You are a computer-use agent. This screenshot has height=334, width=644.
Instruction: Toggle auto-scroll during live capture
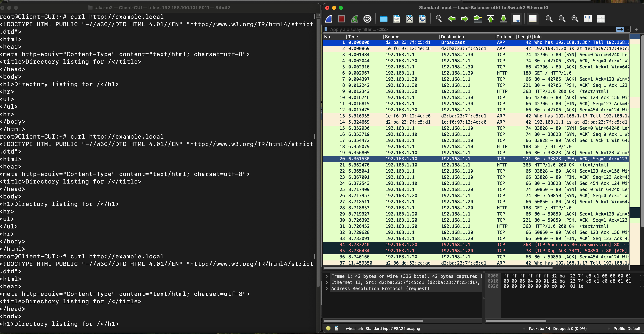(x=516, y=19)
